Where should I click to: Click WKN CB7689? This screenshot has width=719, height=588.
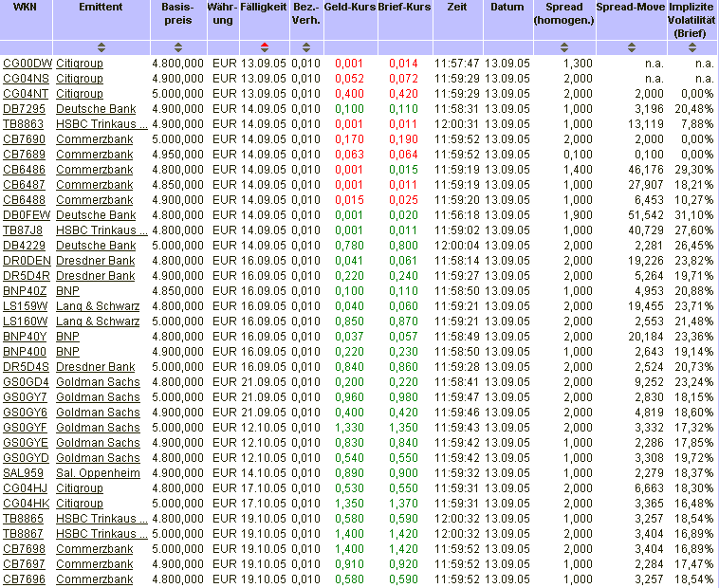25,154
